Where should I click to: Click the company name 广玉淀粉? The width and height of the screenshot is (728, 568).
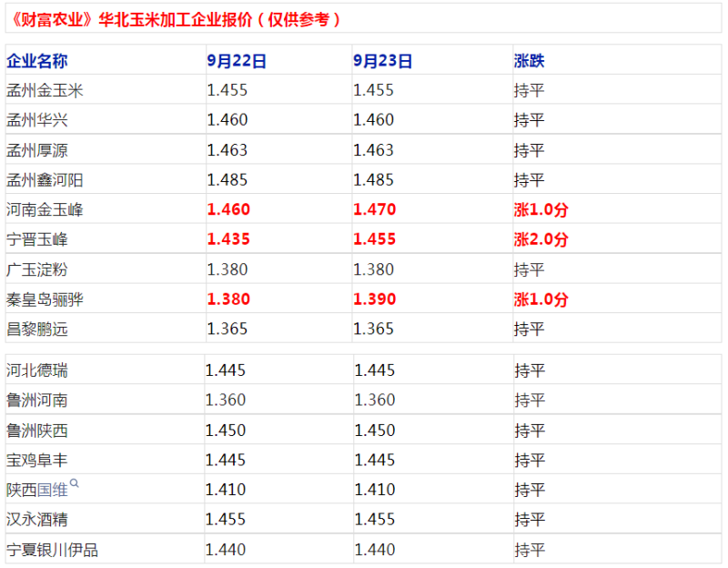click(x=37, y=269)
